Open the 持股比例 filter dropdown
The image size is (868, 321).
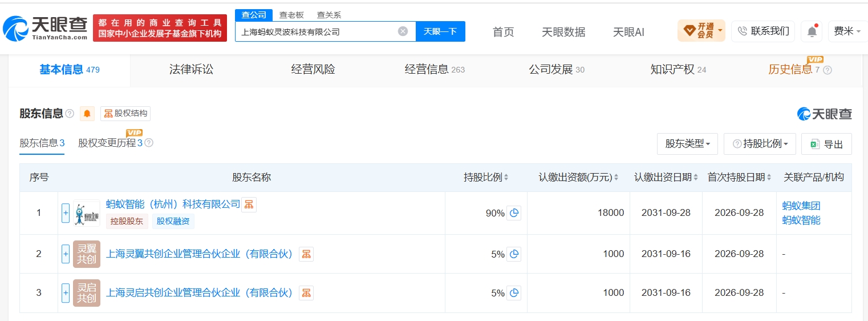pyautogui.click(x=760, y=144)
